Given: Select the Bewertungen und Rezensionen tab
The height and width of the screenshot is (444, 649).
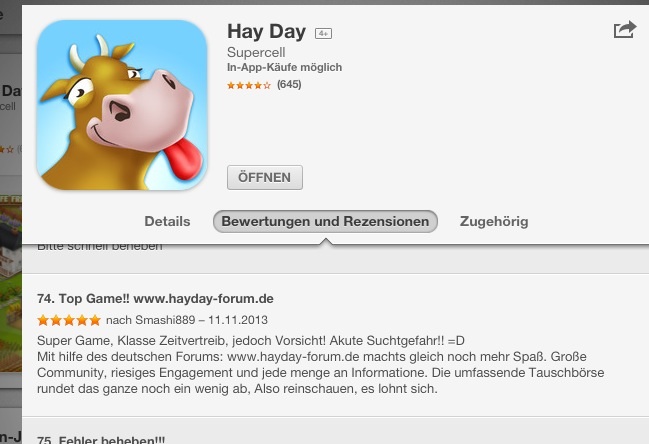Looking at the screenshot, I should click(325, 221).
